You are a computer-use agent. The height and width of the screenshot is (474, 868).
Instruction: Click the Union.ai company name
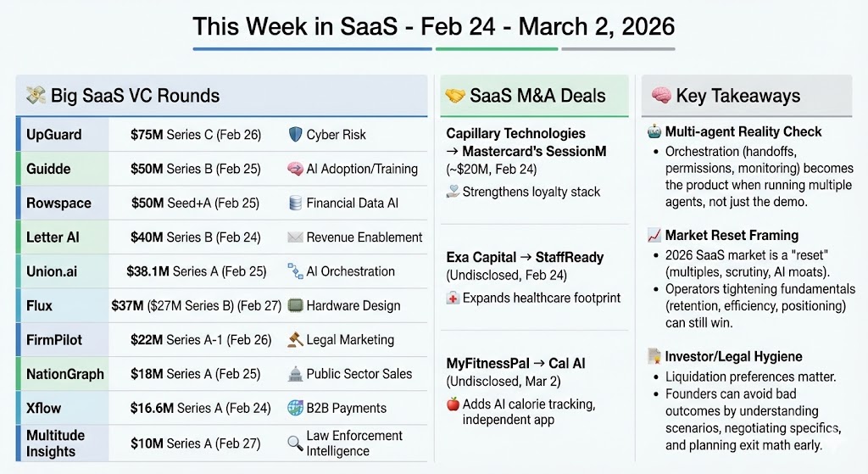point(58,271)
